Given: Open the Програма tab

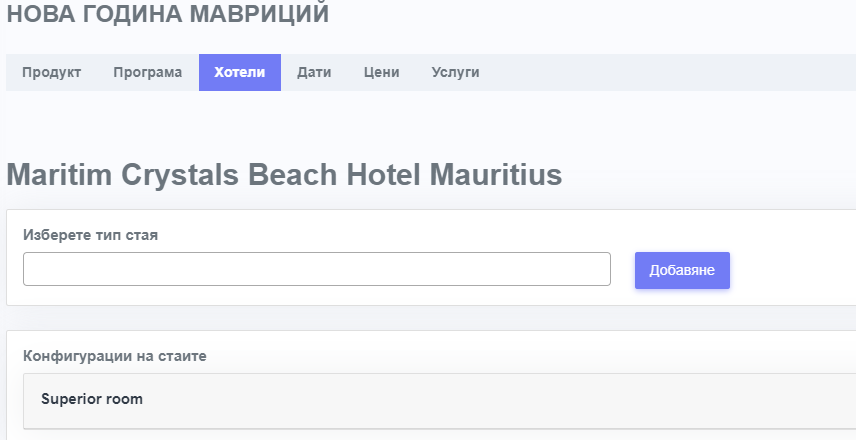Looking at the screenshot, I should tap(147, 73).
